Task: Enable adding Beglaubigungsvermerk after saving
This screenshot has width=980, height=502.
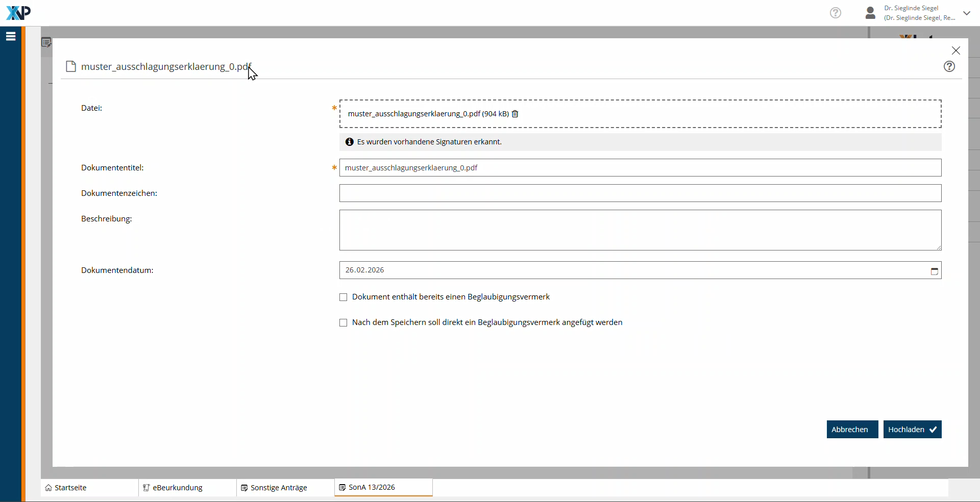Action: tap(344, 323)
